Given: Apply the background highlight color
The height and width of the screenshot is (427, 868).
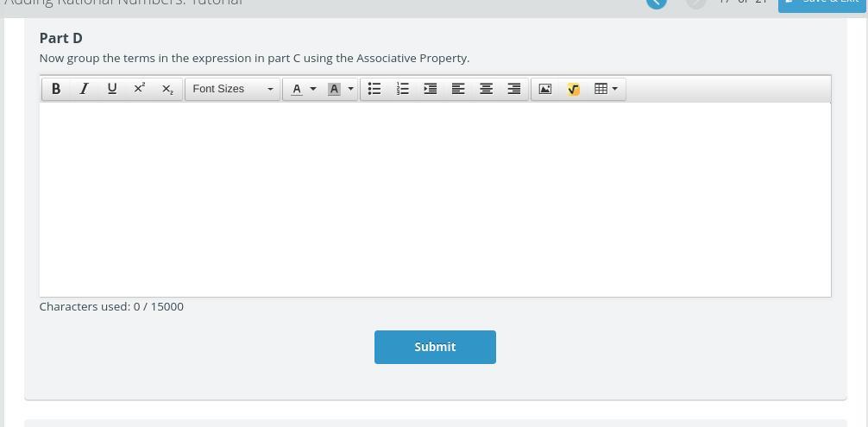Looking at the screenshot, I should tap(334, 89).
